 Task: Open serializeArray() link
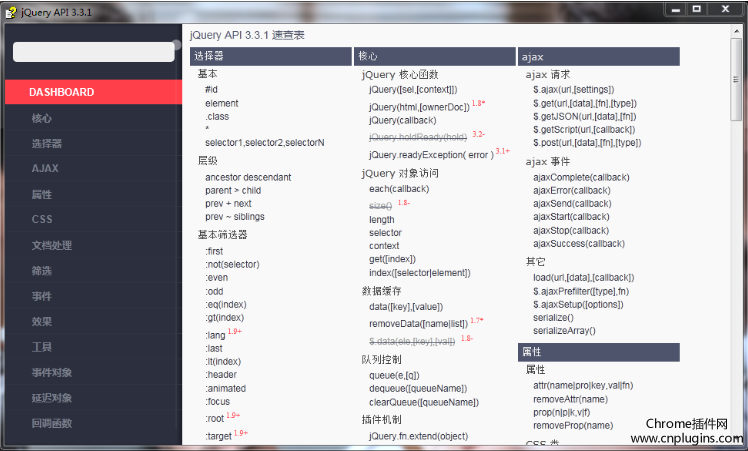coord(564,331)
